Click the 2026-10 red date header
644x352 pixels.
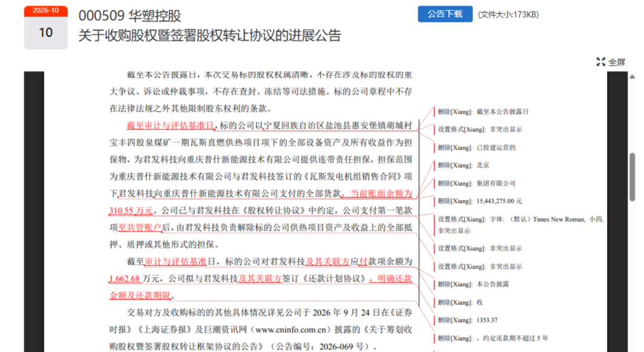click(x=45, y=10)
